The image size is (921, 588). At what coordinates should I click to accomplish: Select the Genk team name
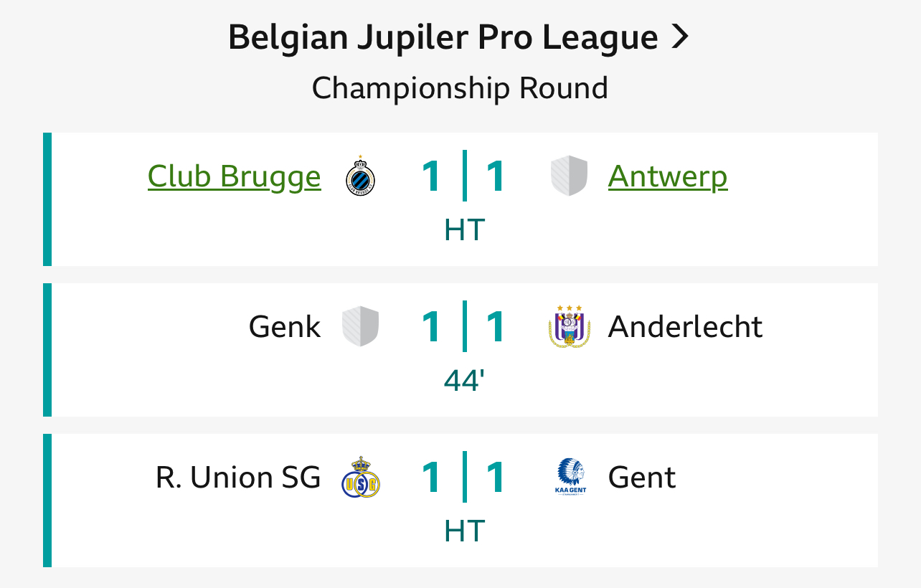[285, 327]
